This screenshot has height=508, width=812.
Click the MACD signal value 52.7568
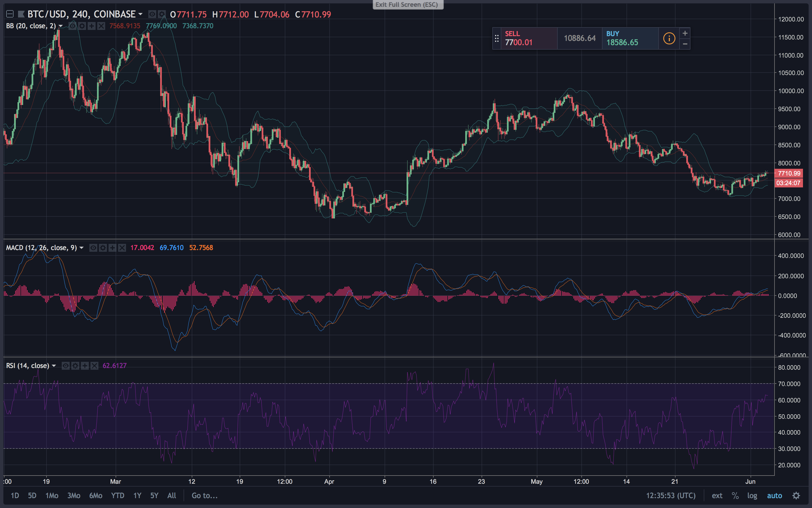tap(201, 248)
